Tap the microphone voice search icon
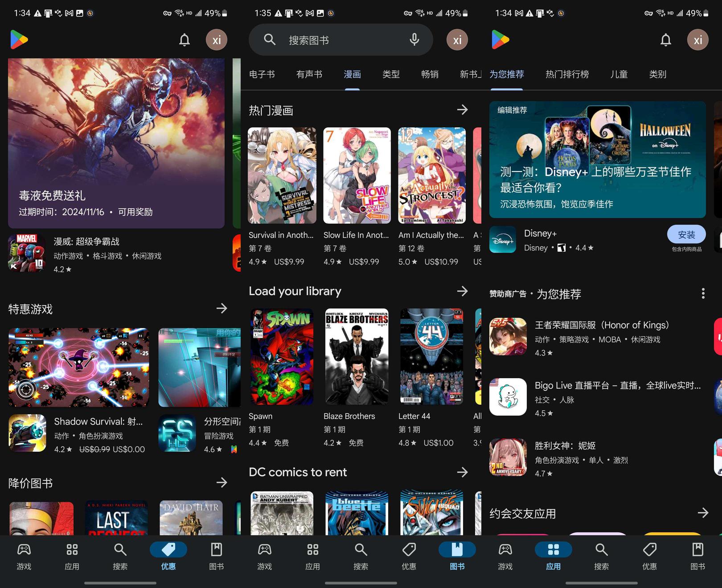The height and width of the screenshot is (588, 722). coord(414,40)
